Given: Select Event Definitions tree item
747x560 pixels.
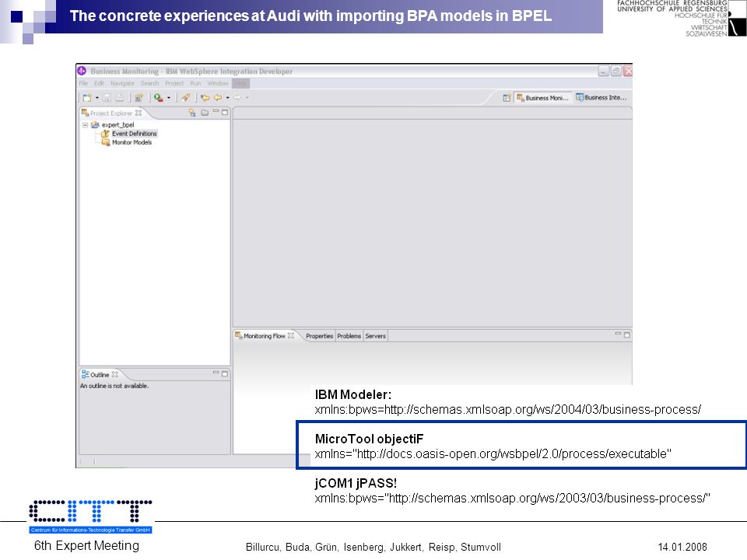Looking at the screenshot, I should click(x=135, y=134).
